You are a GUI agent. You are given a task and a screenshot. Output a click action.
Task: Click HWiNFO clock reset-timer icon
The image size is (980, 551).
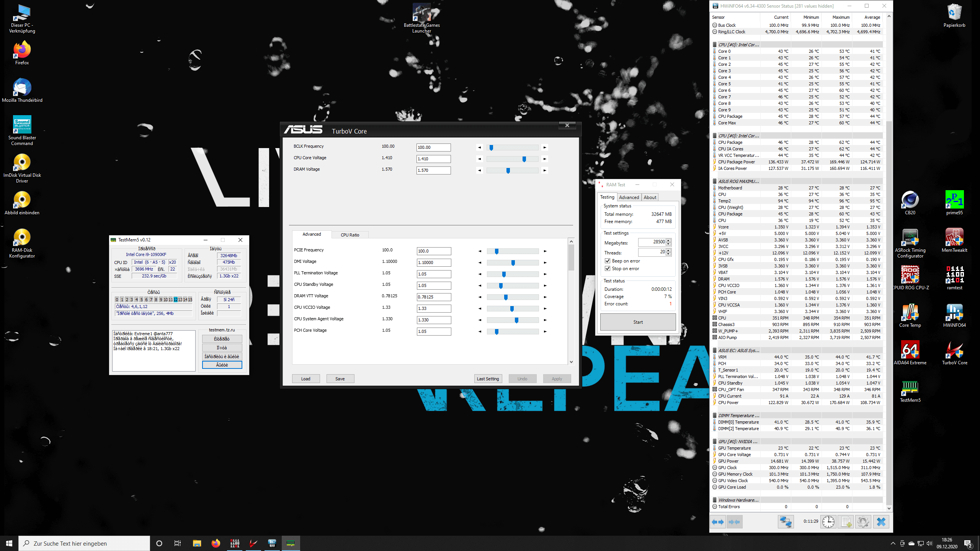[828, 522]
